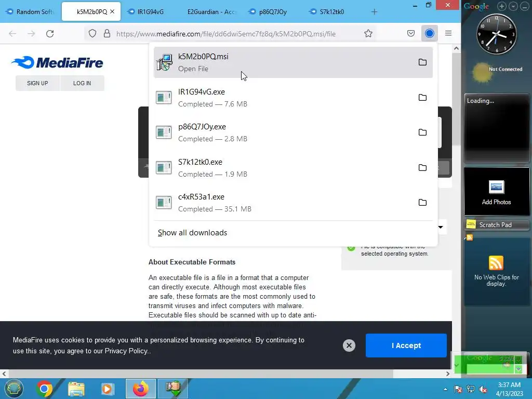Click the weather Not Connected gadget

pos(497,72)
